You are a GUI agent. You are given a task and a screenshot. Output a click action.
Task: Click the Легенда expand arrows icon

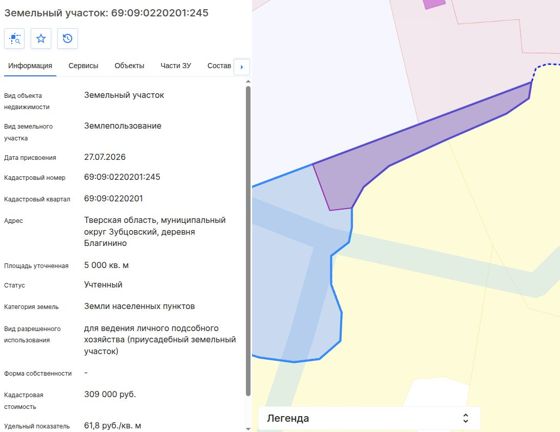465,418
